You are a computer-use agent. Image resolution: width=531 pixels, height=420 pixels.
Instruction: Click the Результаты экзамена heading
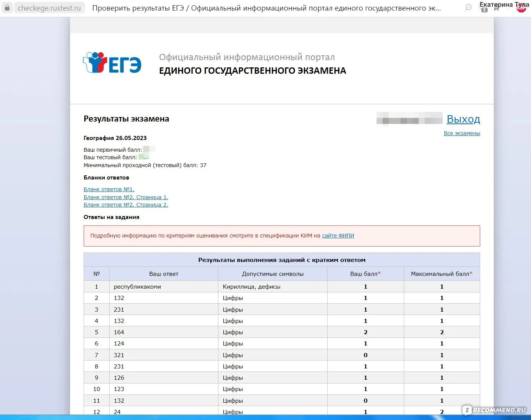point(126,119)
